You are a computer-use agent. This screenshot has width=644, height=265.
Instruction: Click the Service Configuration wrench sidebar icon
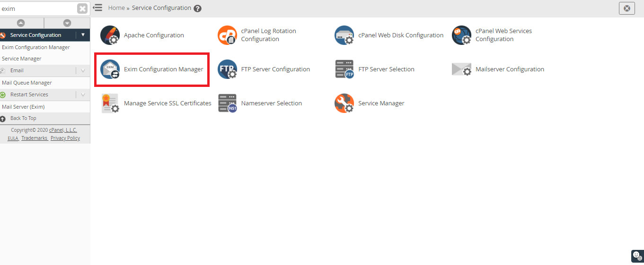[3, 35]
